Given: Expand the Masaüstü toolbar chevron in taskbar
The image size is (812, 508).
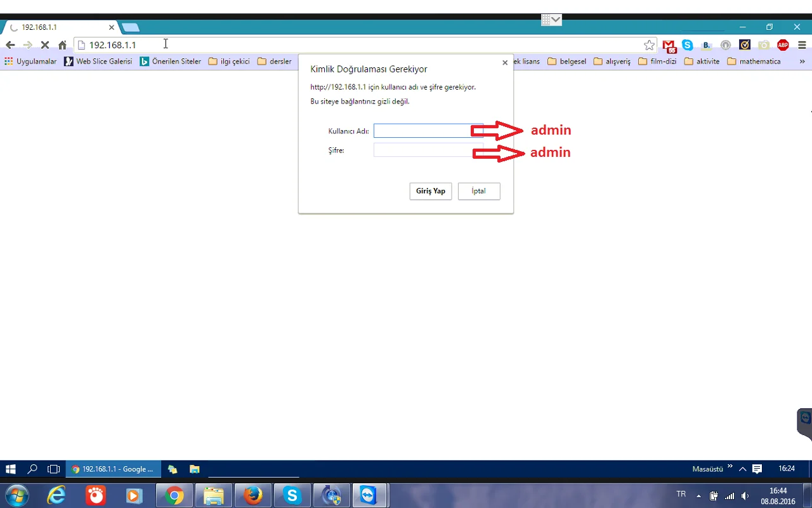Looking at the screenshot, I should 730,467.
